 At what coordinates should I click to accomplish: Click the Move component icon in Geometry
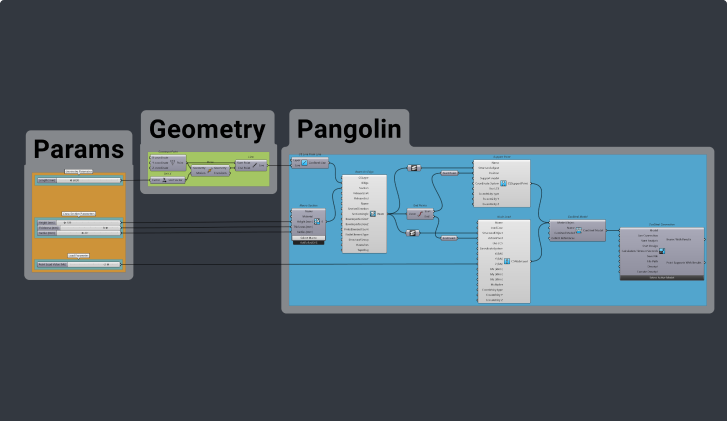click(211, 170)
